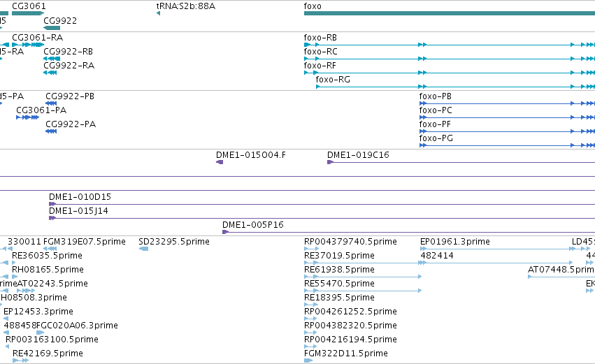This screenshot has height=364, width=595.
Task: Select the CG3061 gene arrow
Action: (x=28, y=13)
